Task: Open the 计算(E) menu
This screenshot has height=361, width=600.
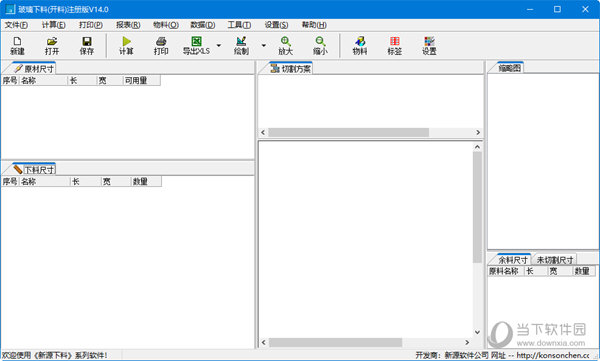Action: 54,25
